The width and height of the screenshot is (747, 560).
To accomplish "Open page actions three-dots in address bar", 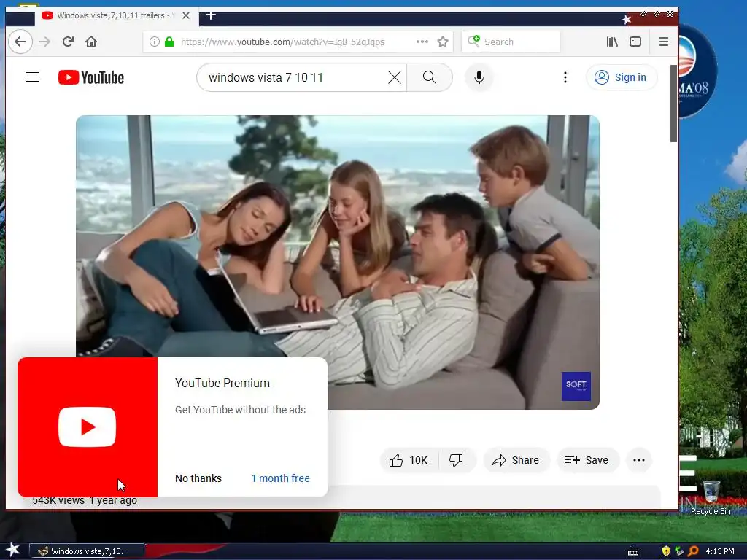I will [422, 42].
